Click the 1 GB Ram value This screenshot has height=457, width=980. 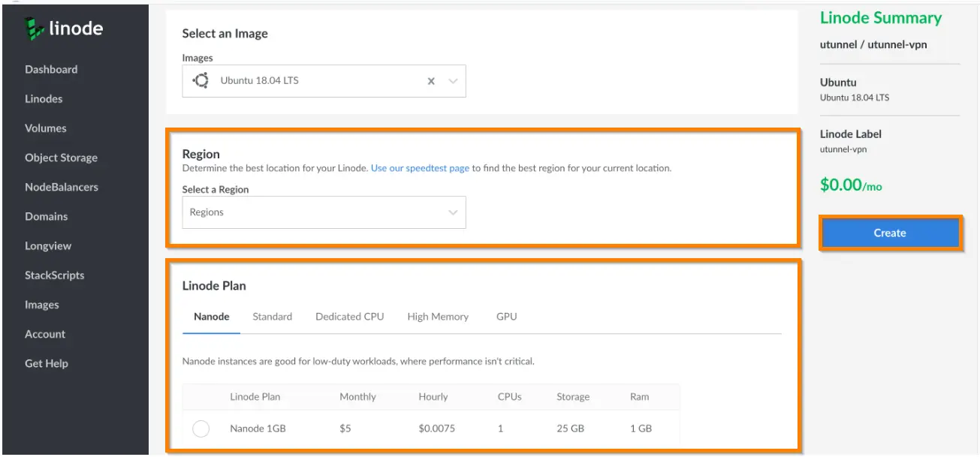[x=641, y=428]
